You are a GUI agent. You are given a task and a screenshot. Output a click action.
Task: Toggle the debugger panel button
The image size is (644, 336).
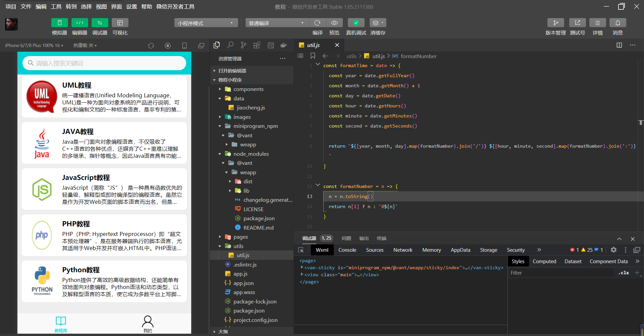tap(100, 23)
